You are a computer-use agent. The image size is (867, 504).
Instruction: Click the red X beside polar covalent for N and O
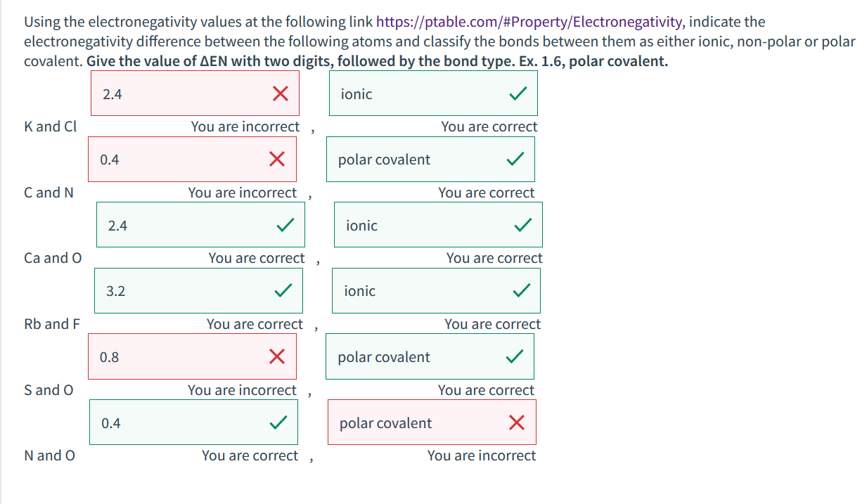pyautogui.click(x=518, y=422)
